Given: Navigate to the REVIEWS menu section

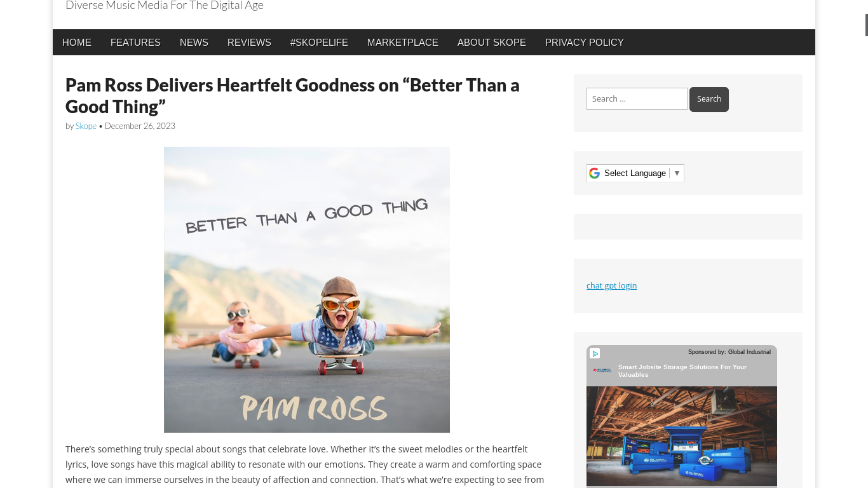Looking at the screenshot, I should (249, 43).
